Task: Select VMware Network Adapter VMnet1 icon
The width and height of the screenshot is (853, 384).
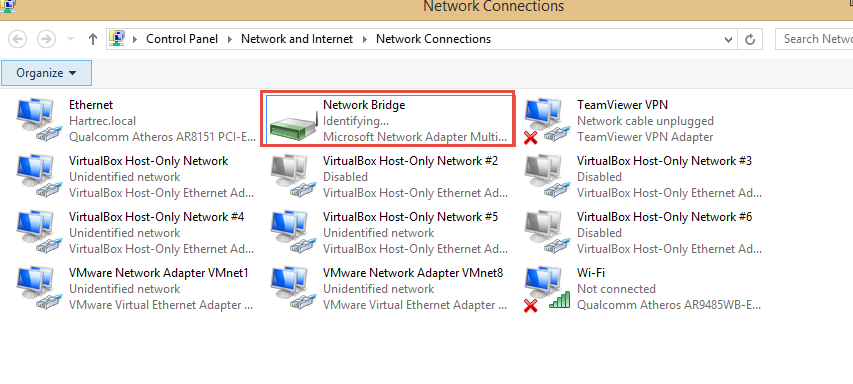Action: coord(36,289)
